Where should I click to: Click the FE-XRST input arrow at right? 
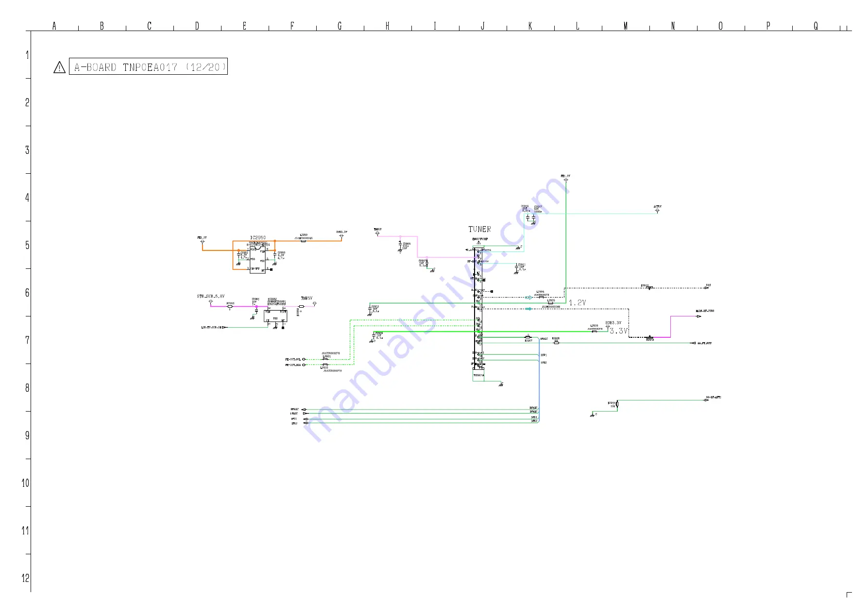tap(693, 343)
